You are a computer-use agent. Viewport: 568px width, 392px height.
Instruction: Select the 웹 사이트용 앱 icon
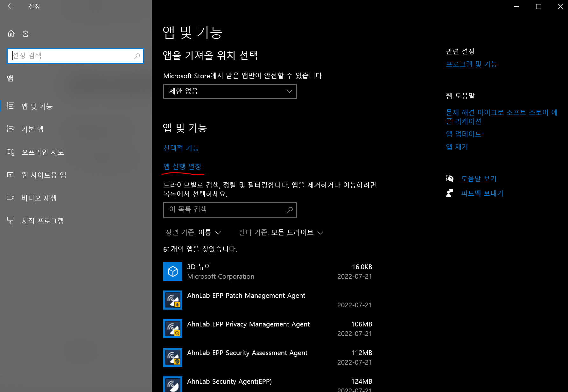coord(11,175)
